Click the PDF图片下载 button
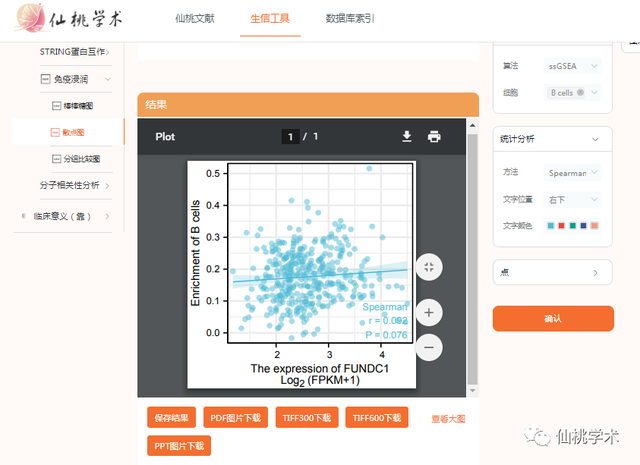Image resolution: width=640 pixels, height=465 pixels. pos(236,417)
